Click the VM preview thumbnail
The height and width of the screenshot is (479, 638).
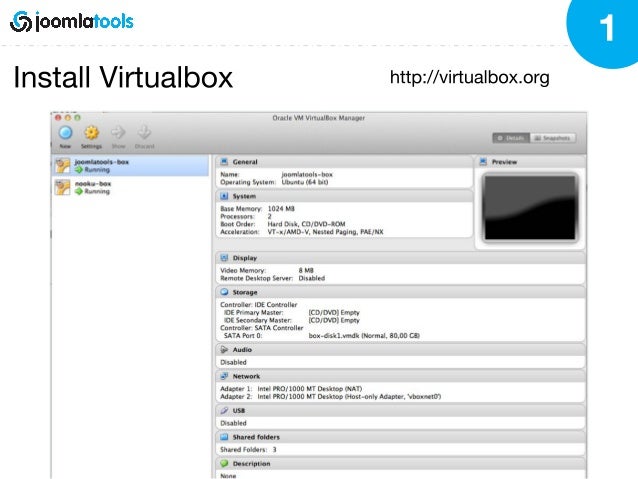530,208
